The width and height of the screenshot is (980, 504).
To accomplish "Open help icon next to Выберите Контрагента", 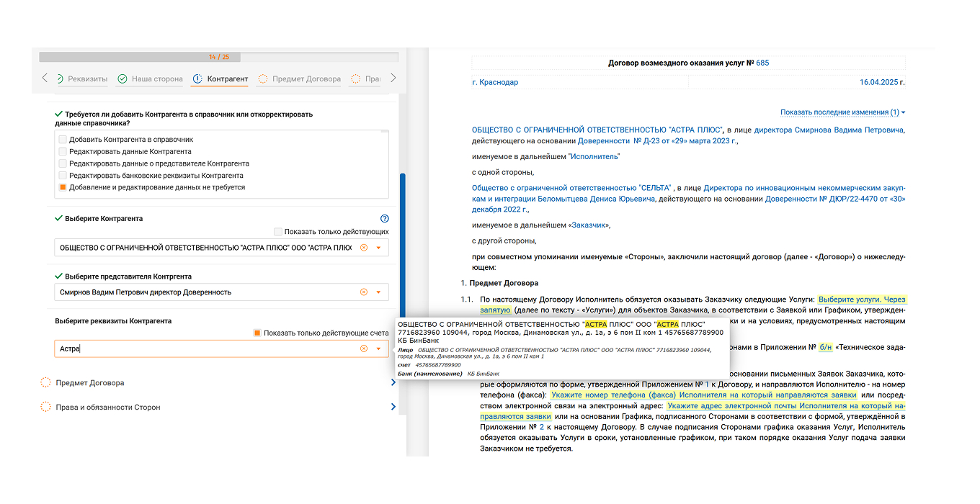I will (384, 219).
